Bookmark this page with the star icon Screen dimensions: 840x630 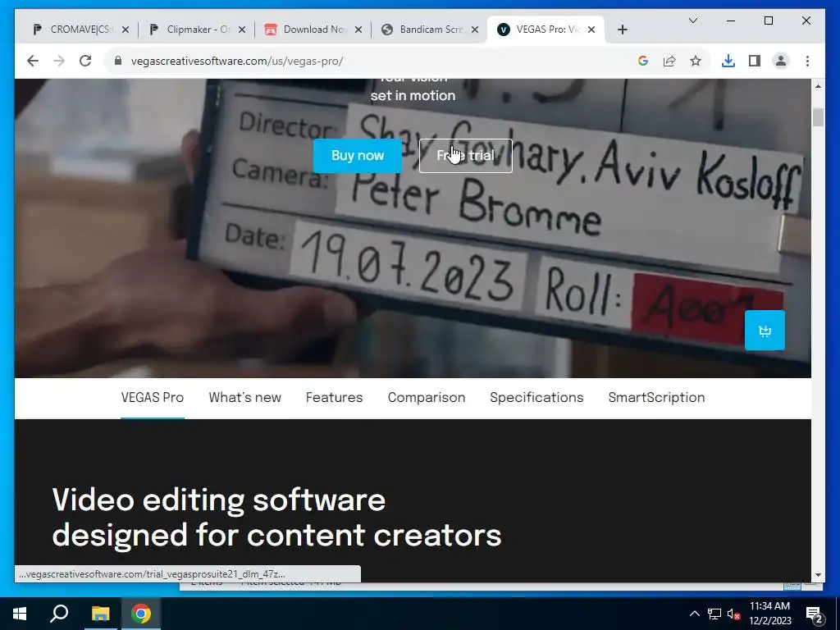pos(696,61)
